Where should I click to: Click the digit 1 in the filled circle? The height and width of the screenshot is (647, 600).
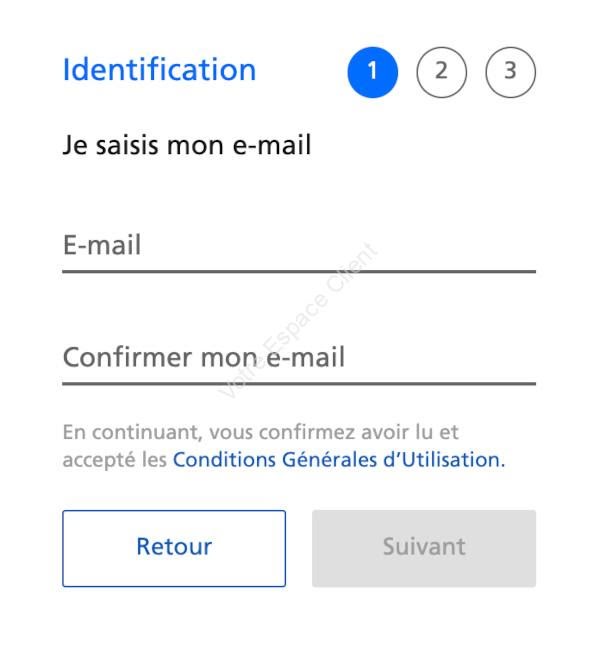[372, 72]
